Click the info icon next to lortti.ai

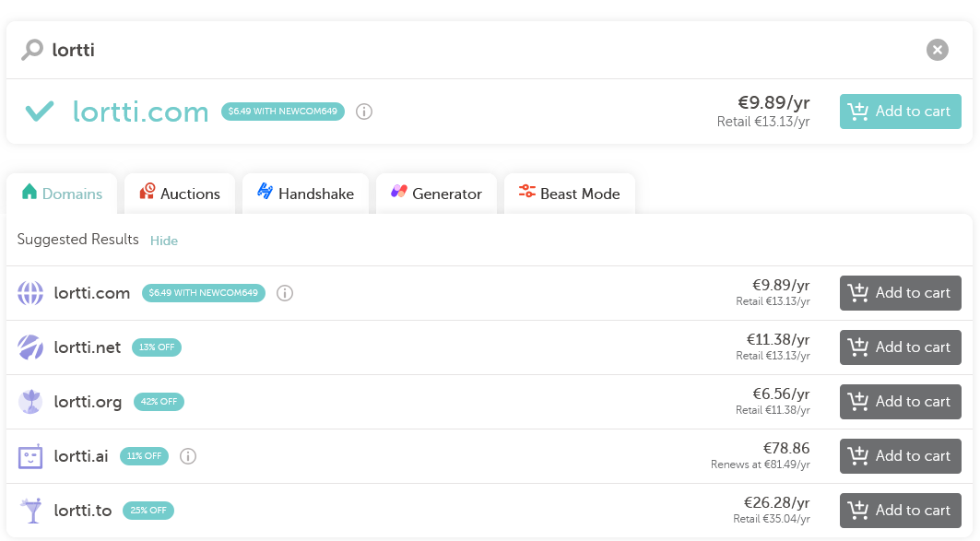(x=187, y=456)
